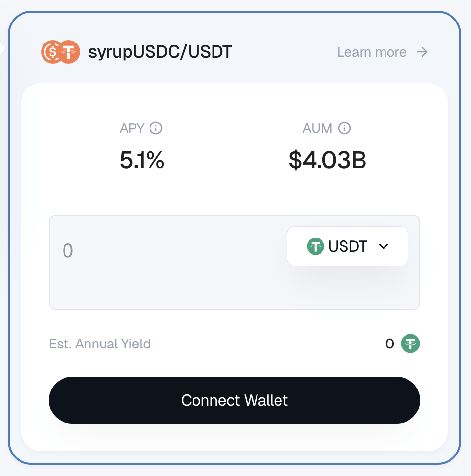This screenshot has height=476, width=471.
Task: Click the orange Tether icon beside syrupUSDC
Action: pos(69,51)
